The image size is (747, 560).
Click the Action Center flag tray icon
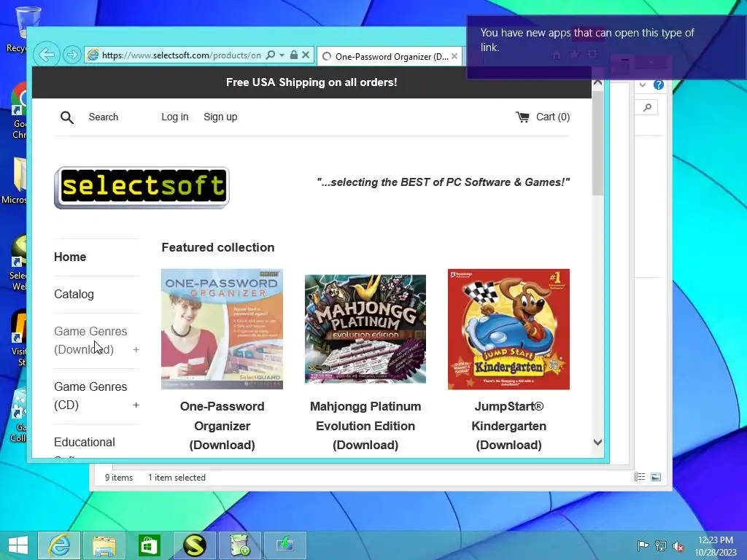[x=643, y=545]
